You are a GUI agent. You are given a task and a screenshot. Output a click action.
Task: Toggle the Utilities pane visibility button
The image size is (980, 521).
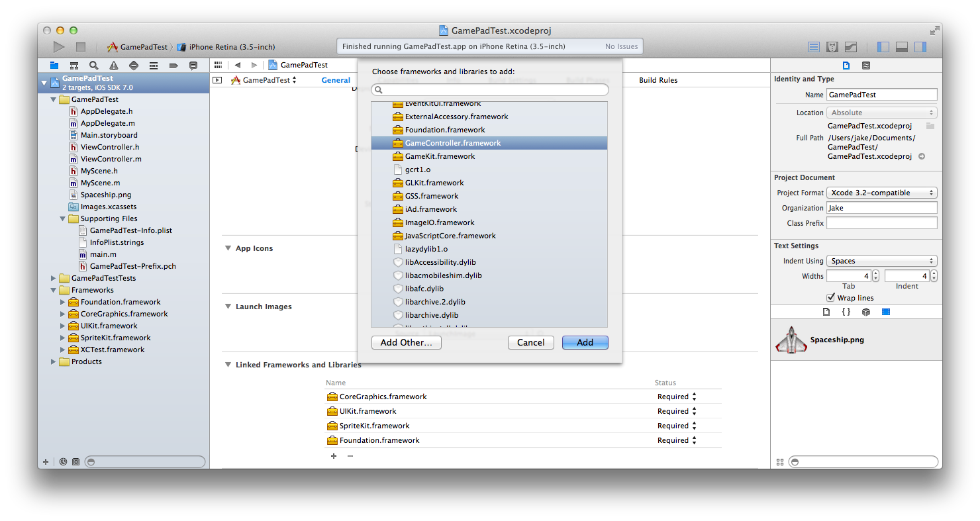[920, 47]
